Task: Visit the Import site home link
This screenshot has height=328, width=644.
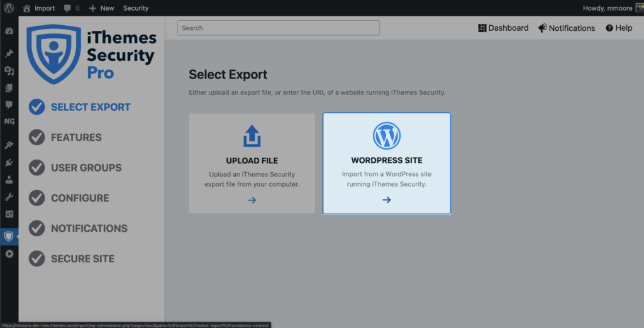Action: pos(38,8)
